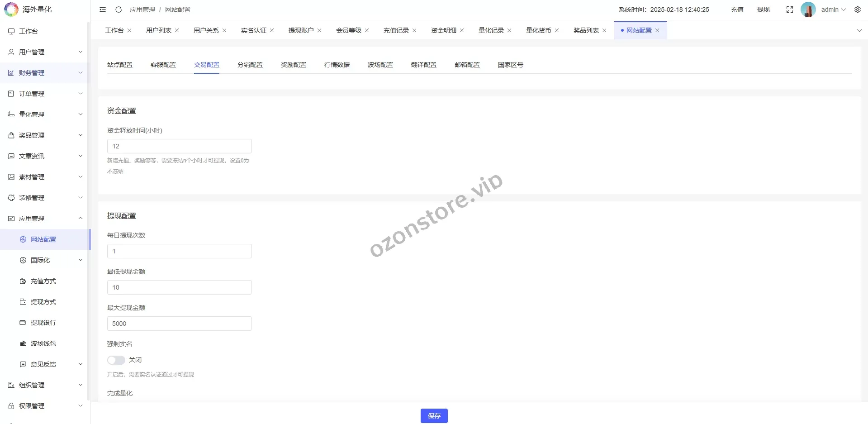Click the 保存 button
The image size is (868, 424).
pos(434,415)
